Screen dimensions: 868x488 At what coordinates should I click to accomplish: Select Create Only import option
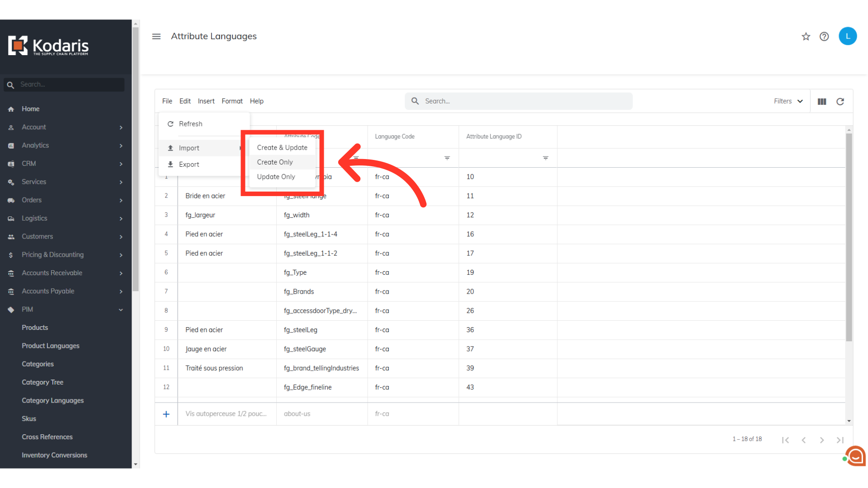coord(275,162)
